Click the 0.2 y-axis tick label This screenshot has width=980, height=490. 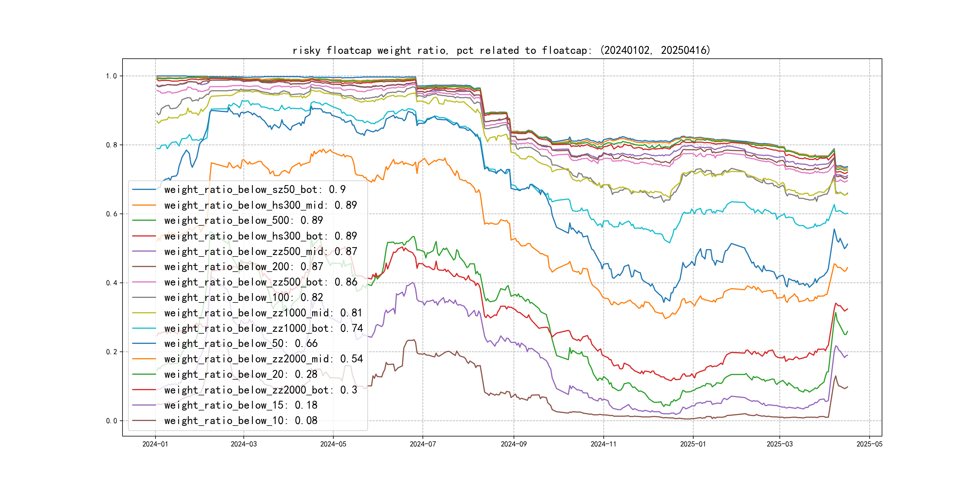[x=112, y=352]
